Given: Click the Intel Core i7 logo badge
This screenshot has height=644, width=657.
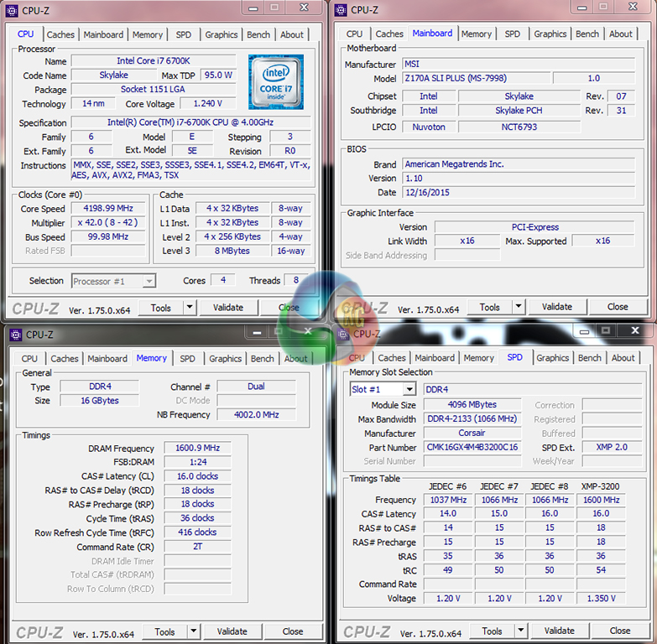Looking at the screenshot, I should (276, 82).
